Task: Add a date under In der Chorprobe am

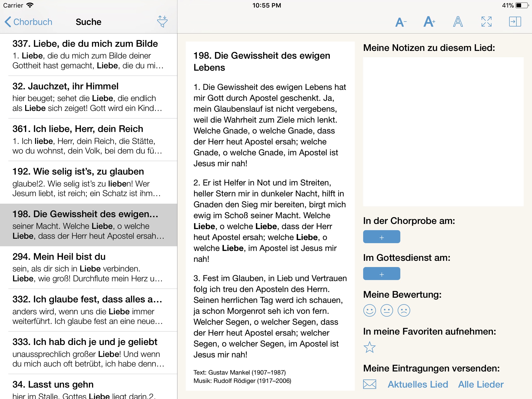Action: click(382, 237)
